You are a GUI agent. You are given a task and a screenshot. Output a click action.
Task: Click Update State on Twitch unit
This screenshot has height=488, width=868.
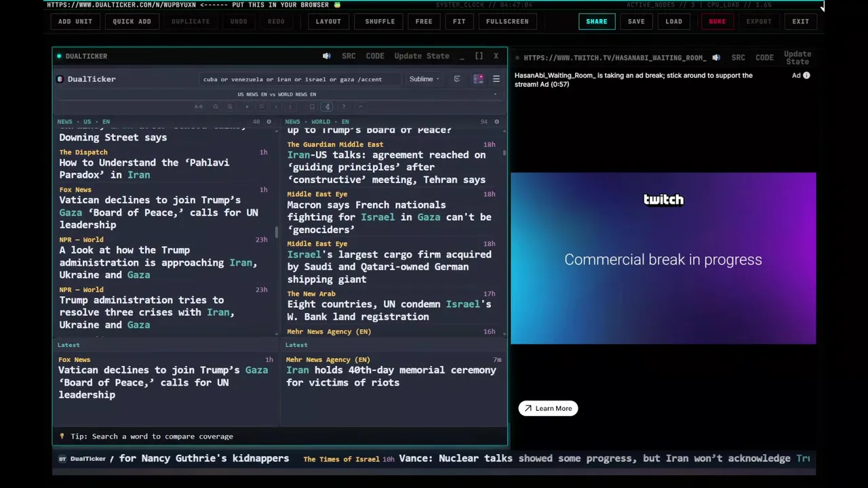[x=797, y=58]
